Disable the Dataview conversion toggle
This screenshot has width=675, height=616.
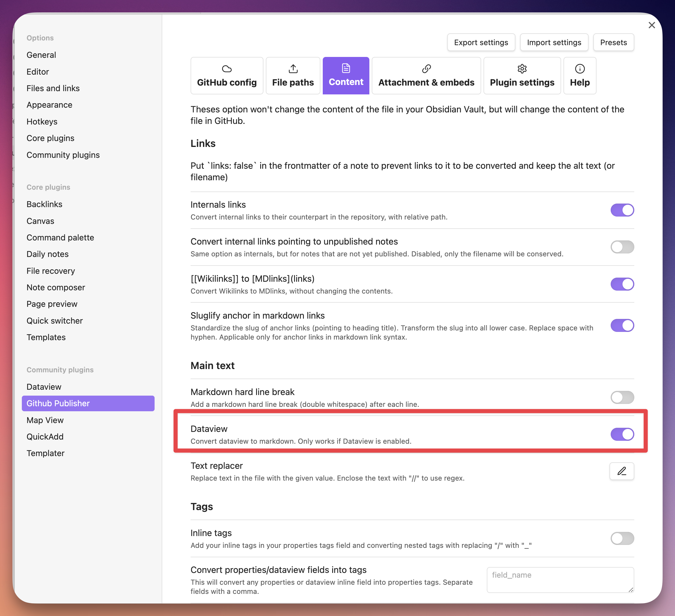[622, 434]
